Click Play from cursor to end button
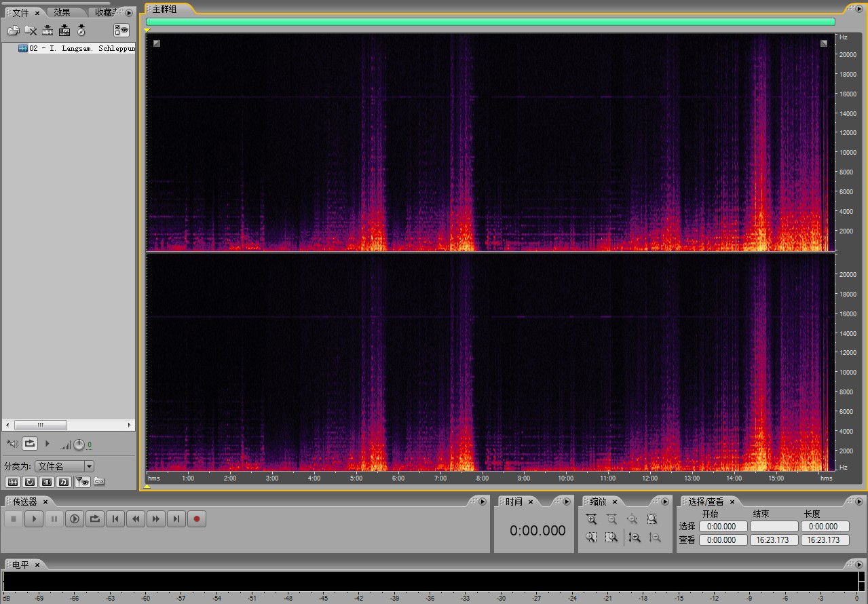This screenshot has width=868, height=604. [x=75, y=519]
